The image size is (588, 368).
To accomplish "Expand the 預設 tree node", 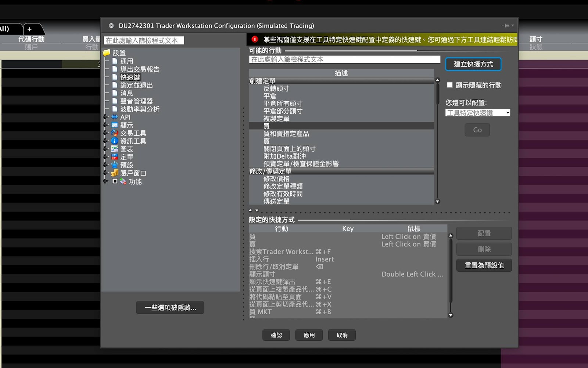I will [105, 165].
